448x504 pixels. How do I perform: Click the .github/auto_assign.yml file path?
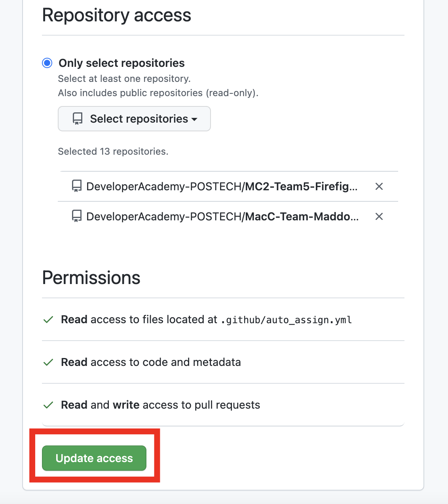point(286,320)
